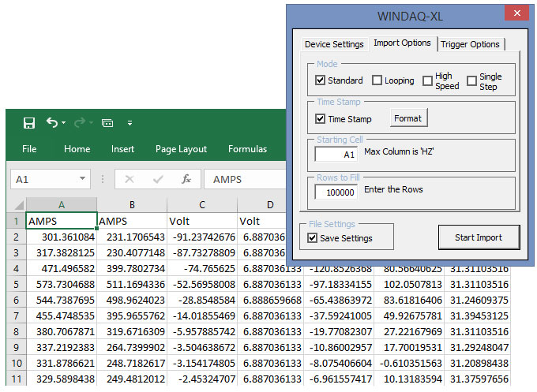Enable the Single Step mode checkbox
537x392 pixels.
[471, 81]
